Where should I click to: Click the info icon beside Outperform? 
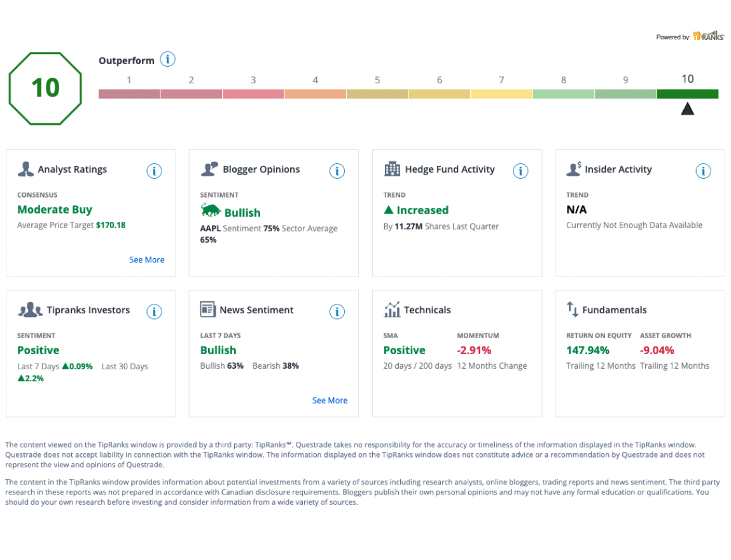pyautogui.click(x=167, y=60)
